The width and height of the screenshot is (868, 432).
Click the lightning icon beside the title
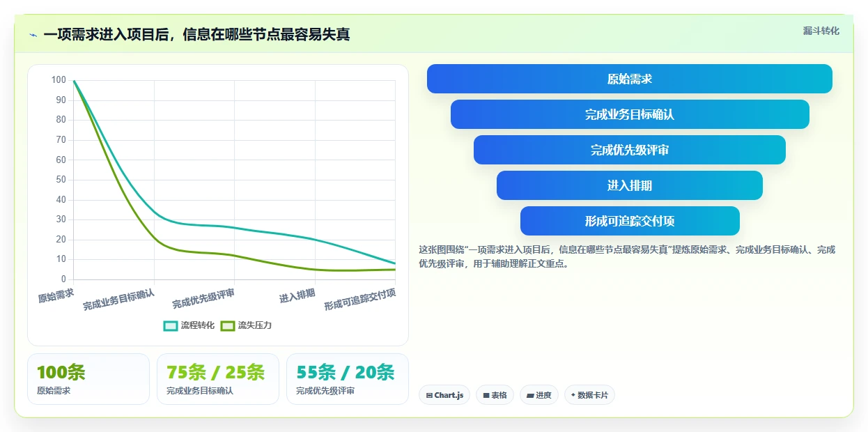tap(33, 35)
